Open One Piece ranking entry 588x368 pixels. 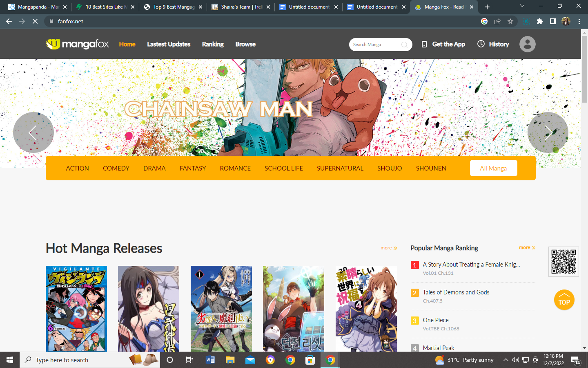(x=436, y=320)
